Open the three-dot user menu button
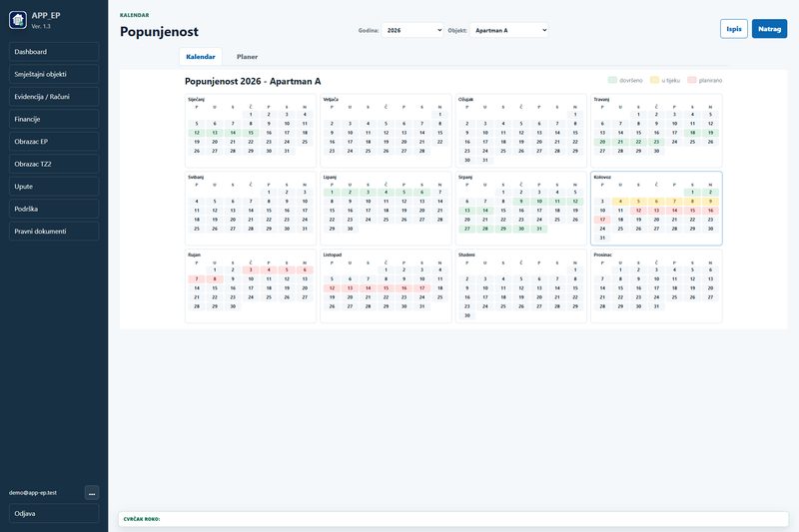 (92, 493)
